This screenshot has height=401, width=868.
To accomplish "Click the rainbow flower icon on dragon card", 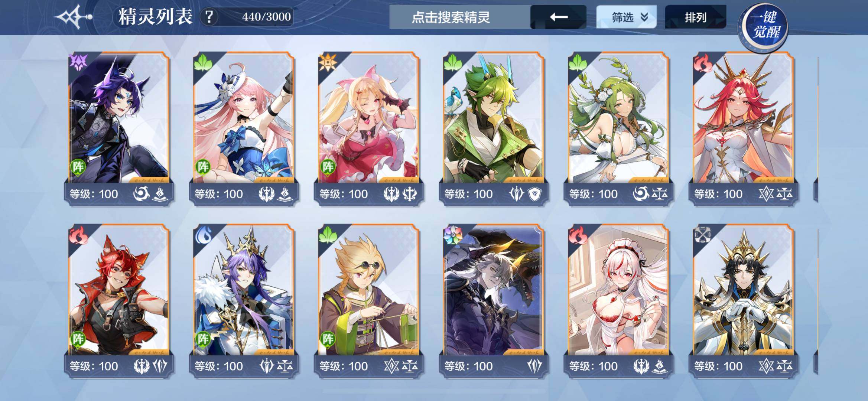I will coord(453,234).
